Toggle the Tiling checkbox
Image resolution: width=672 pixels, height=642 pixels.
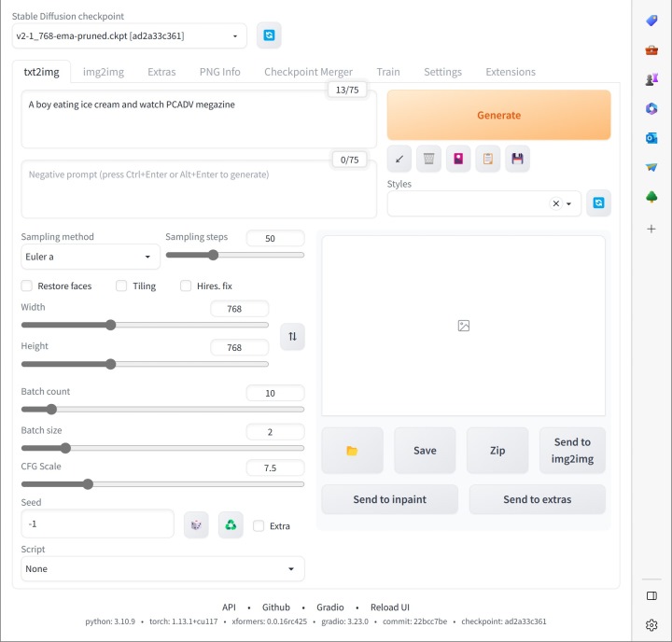point(121,286)
